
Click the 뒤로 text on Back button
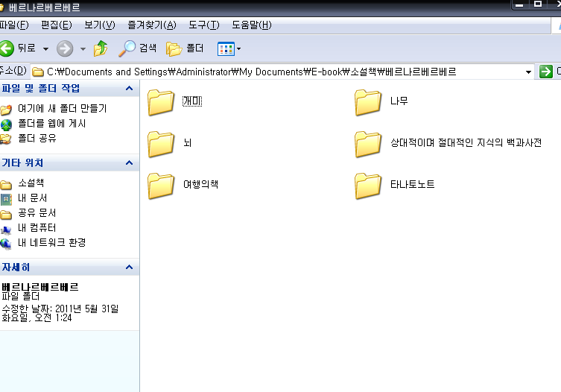[27, 48]
